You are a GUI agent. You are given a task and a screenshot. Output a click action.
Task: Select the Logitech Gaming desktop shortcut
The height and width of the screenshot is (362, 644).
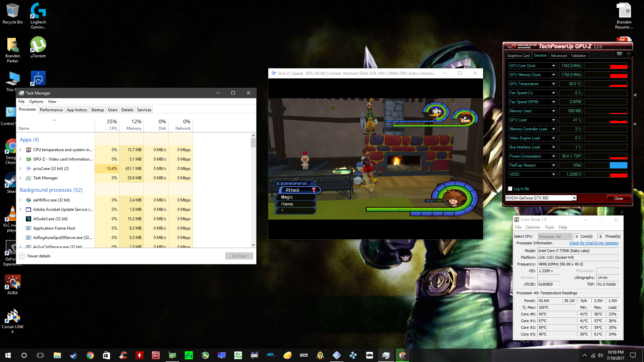coord(38,16)
